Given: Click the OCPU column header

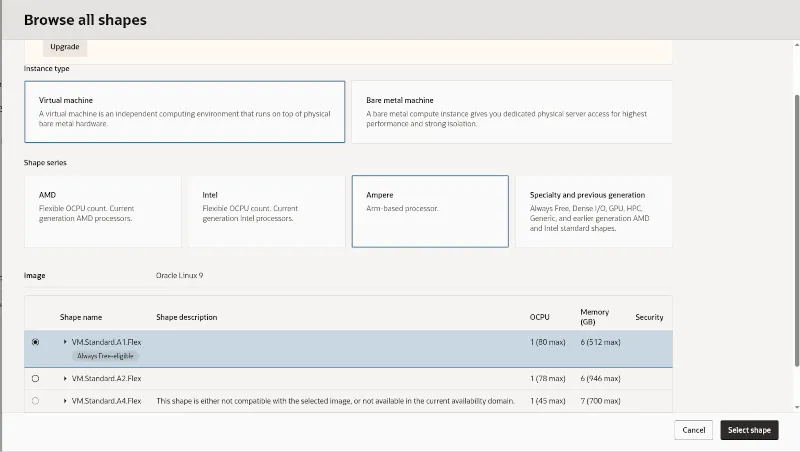Looking at the screenshot, I should [x=539, y=317].
